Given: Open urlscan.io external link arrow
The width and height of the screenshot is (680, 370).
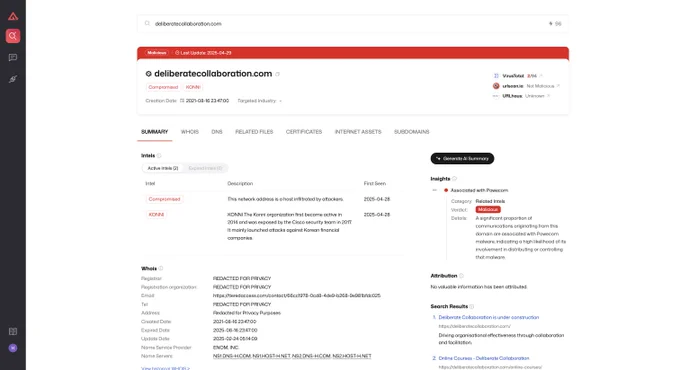Looking at the screenshot, I should coord(558,86).
